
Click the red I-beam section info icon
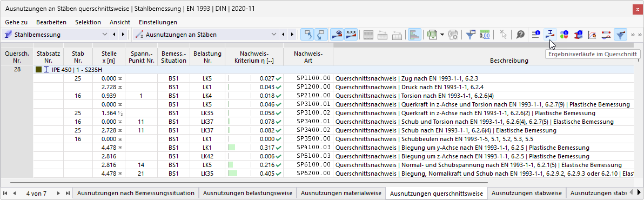(x=578, y=35)
